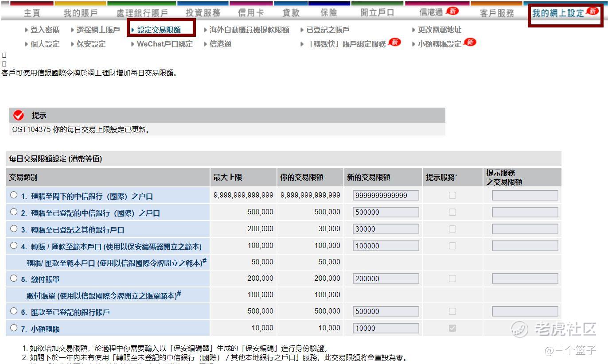Image resolution: width=608 pixels, height=364 pixels.
Task: Tick 提示服務 checkbox for 小額轉賬 row
Action: [452, 328]
